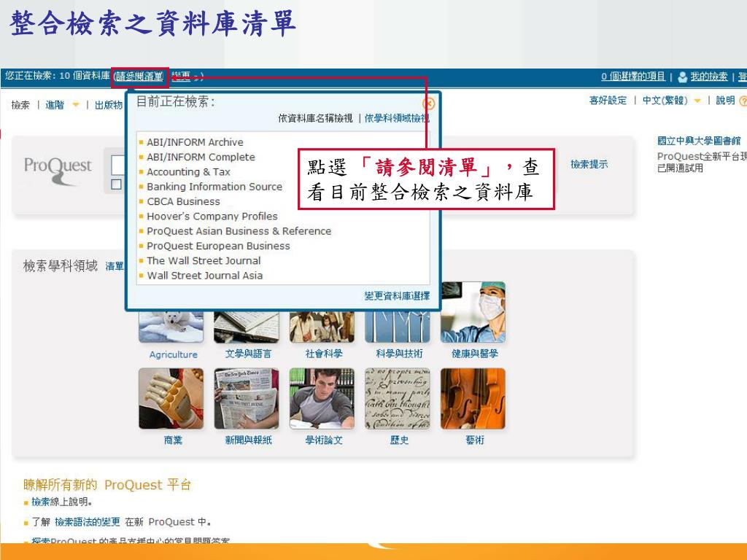This screenshot has height=560, width=747.
Task: Select The Wall Street Journal entry
Action: pos(204,260)
